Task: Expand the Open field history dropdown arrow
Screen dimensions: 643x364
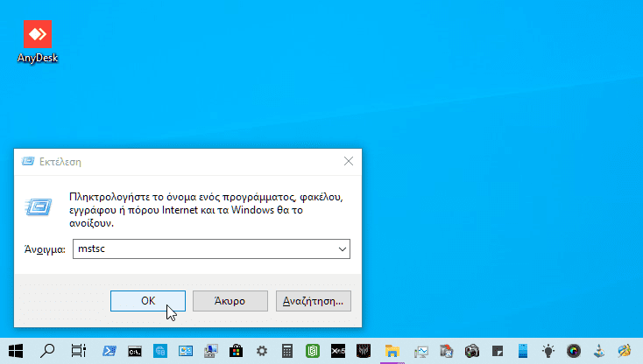Action: (343, 249)
